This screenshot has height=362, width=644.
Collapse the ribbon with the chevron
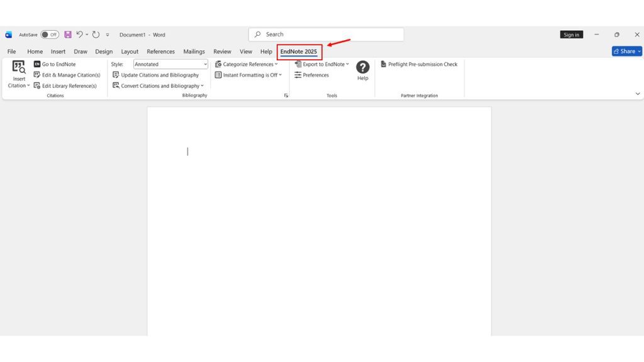pos(637,93)
